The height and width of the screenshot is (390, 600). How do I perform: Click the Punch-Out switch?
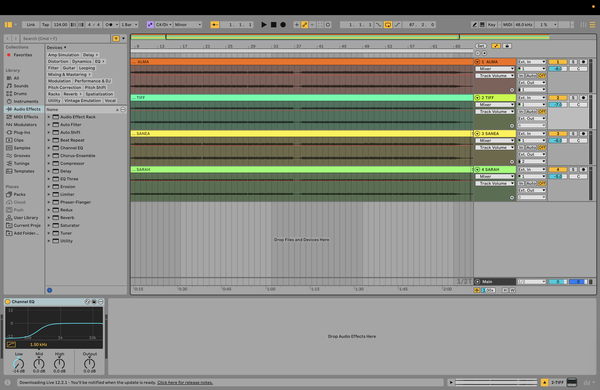397,24
